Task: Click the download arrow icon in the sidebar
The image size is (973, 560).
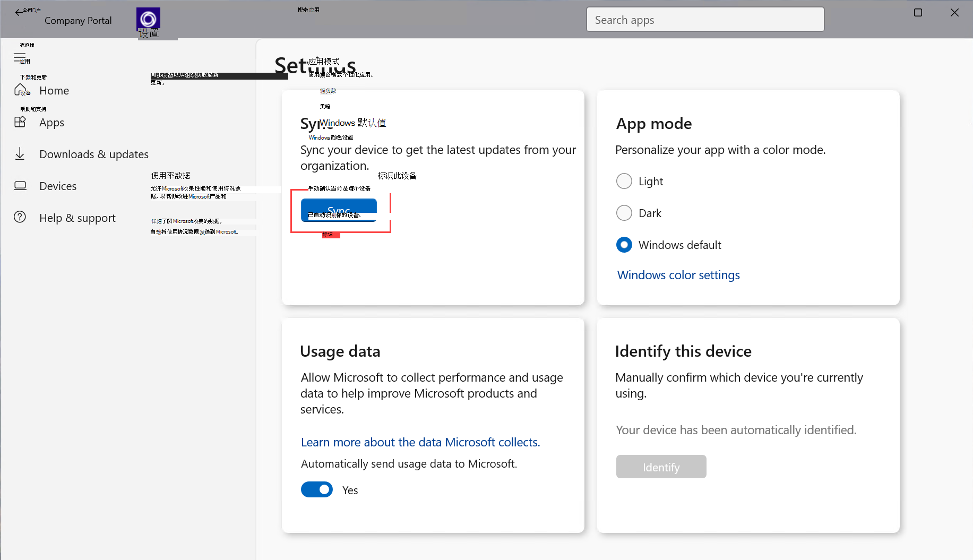Action: pyautogui.click(x=20, y=154)
